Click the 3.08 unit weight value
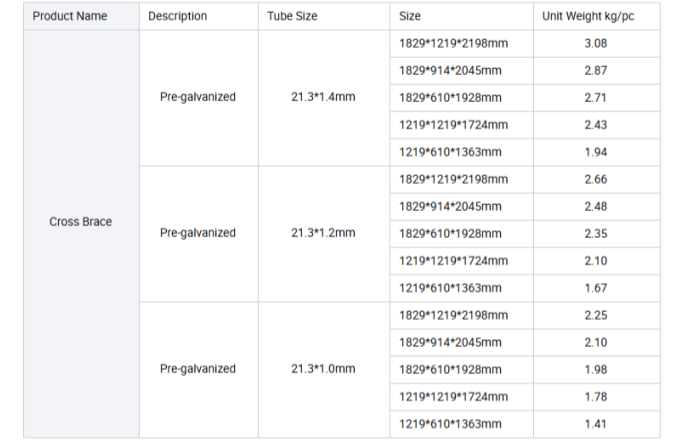This screenshot has height=445, width=700. point(596,43)
